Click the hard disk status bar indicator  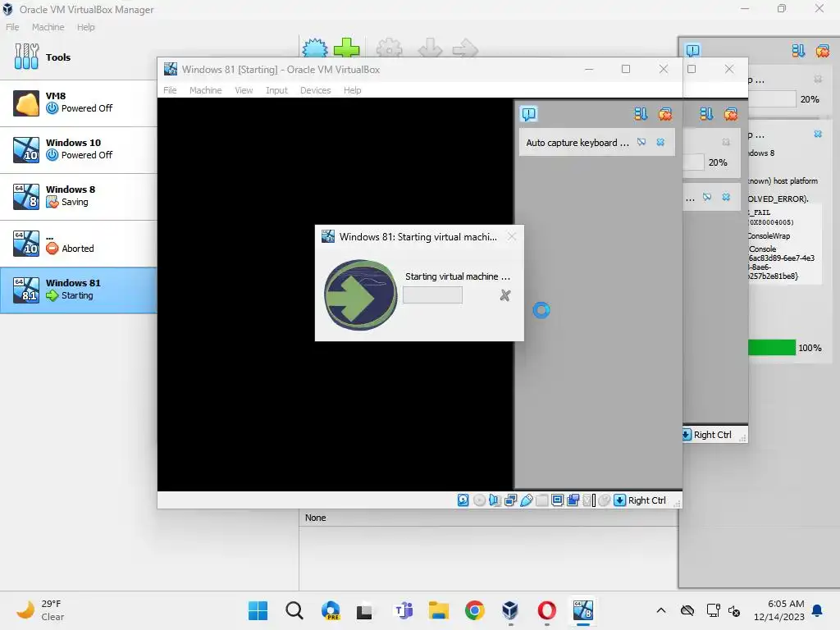pyautogui.click(x=463, y=500)
